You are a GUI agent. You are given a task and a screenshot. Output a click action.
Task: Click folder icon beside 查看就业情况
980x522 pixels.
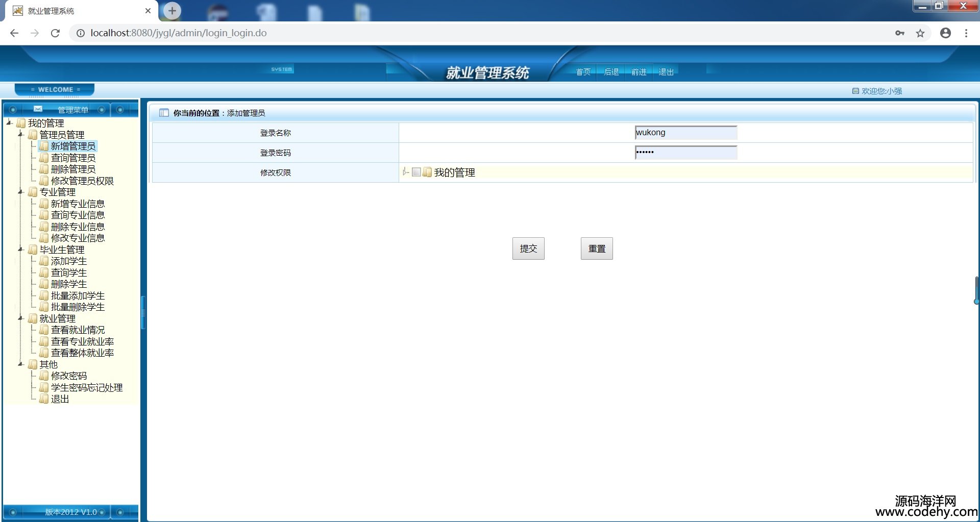click(x=44, y=330)
